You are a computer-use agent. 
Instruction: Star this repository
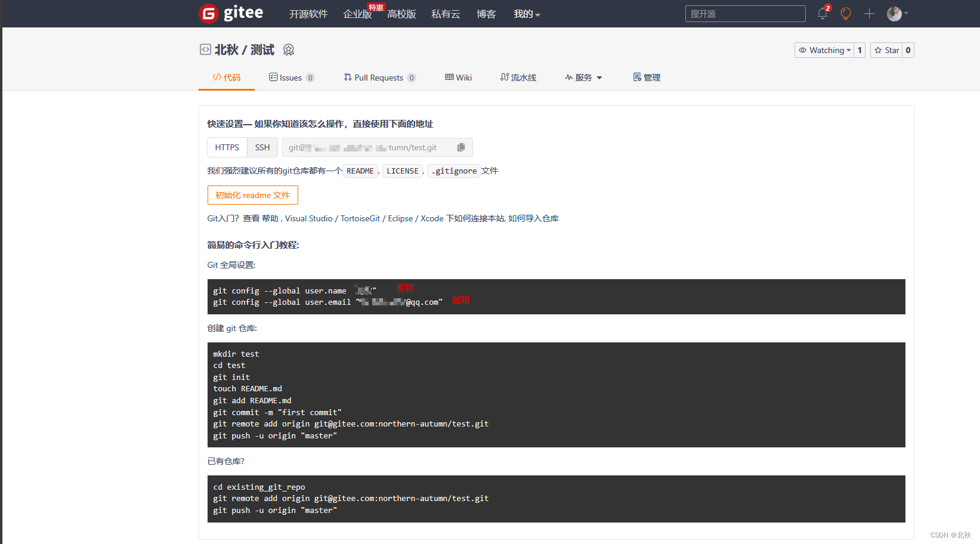[x=887, y=50]
